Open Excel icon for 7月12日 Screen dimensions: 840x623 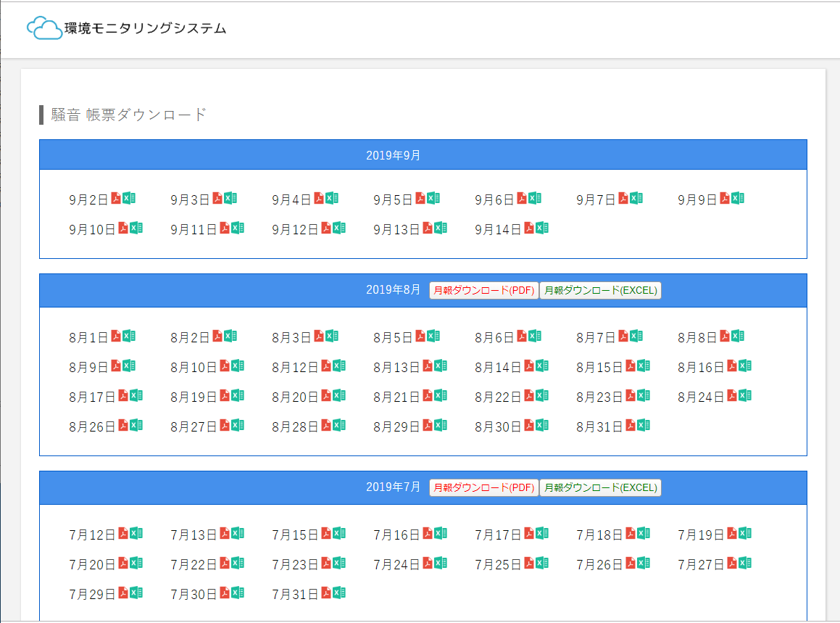tap(136, 533)
